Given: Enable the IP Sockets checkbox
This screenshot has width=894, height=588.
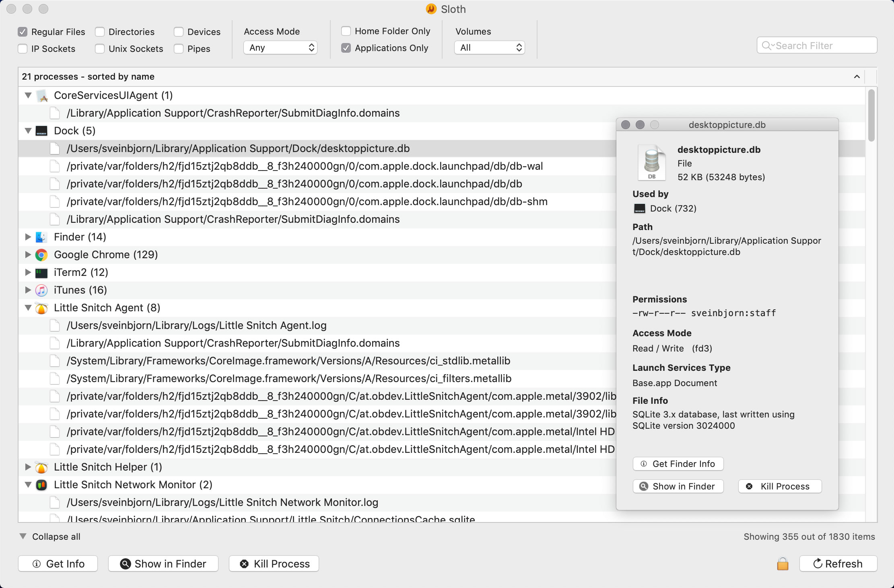Looking at the screenshot, I should [23, 49].
